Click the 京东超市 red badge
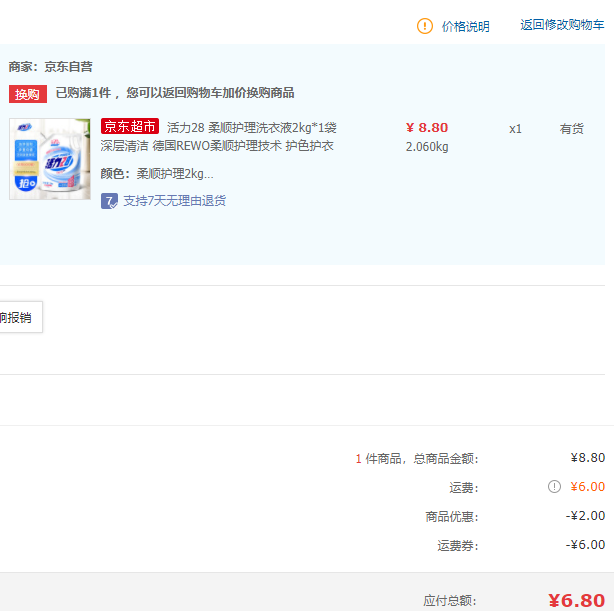 pos(130,126)
